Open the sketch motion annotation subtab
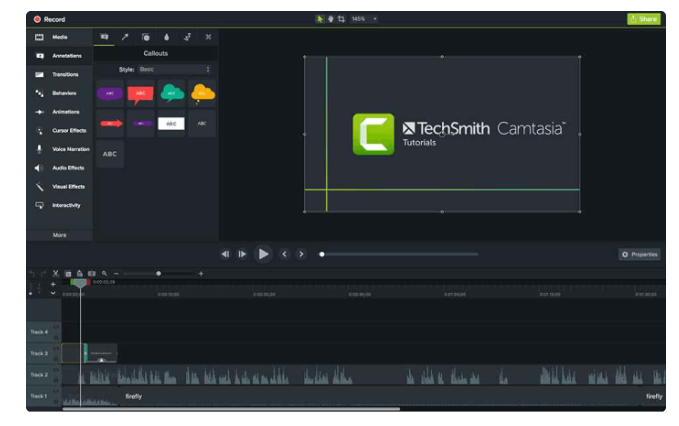This screenshot has height=426, width=679. coord(188,37)
